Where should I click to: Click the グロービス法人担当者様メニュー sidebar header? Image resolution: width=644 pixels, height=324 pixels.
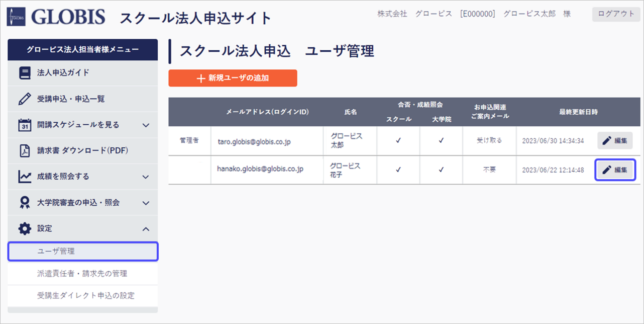point(83,49)
